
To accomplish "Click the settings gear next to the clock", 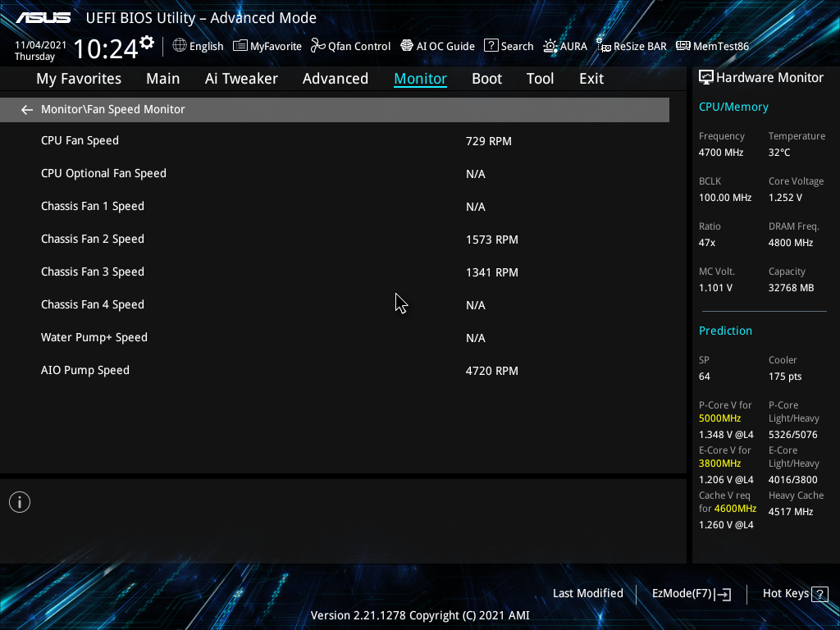I will tap(147, 43).
